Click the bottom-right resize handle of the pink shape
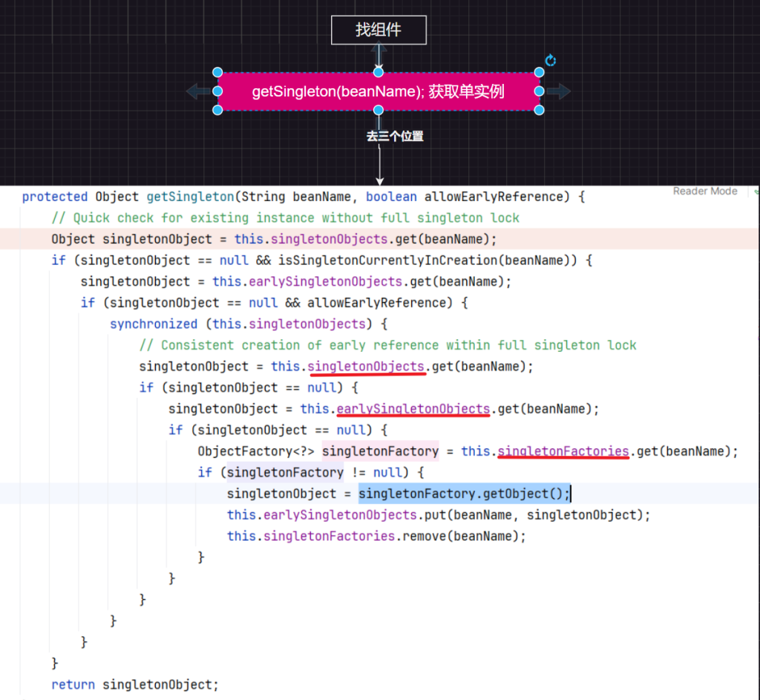The height and width of the screenshot is (700, 760). [x=539, y=110]
